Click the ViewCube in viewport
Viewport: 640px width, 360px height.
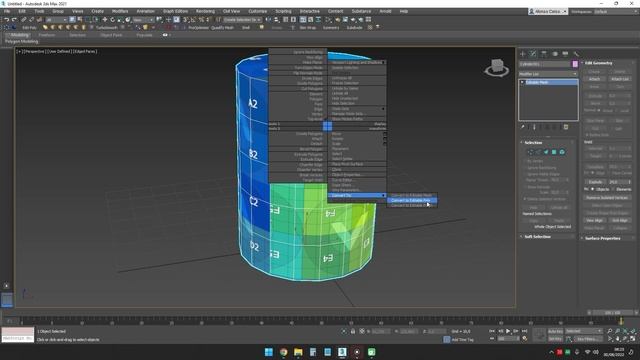pos(497,67)
